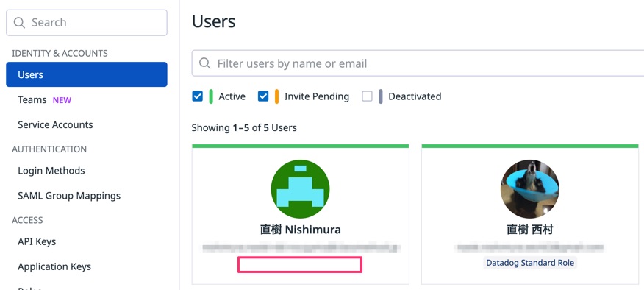
Task: Click the NEW label beside Teams
Action: point(62,100)
